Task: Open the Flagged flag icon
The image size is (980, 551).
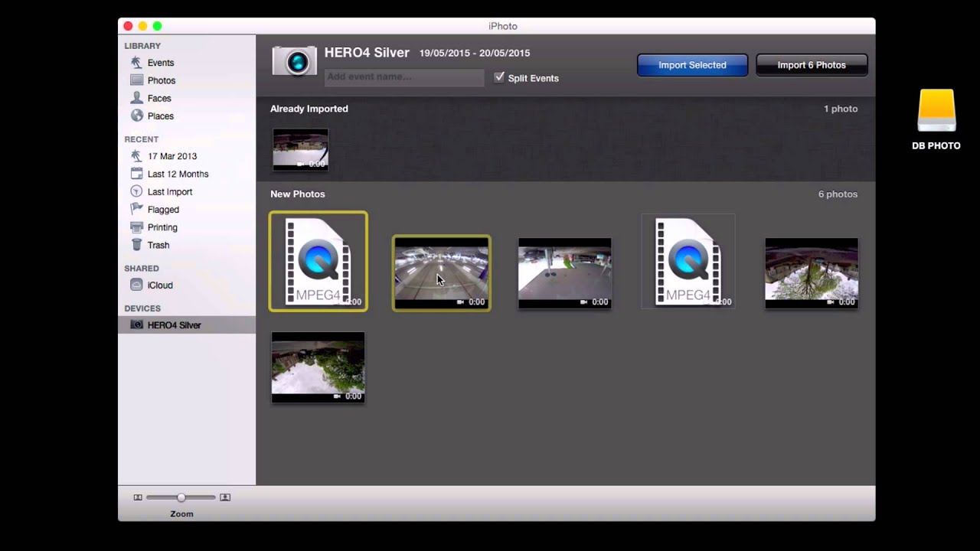Action: coord(136,209)
